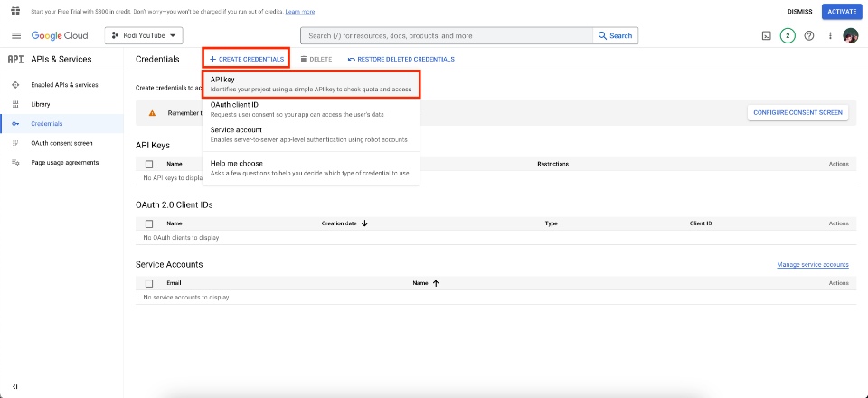
Task: Sort OAuth clients by Creation date arrow
Action: [x=364, y=223]
